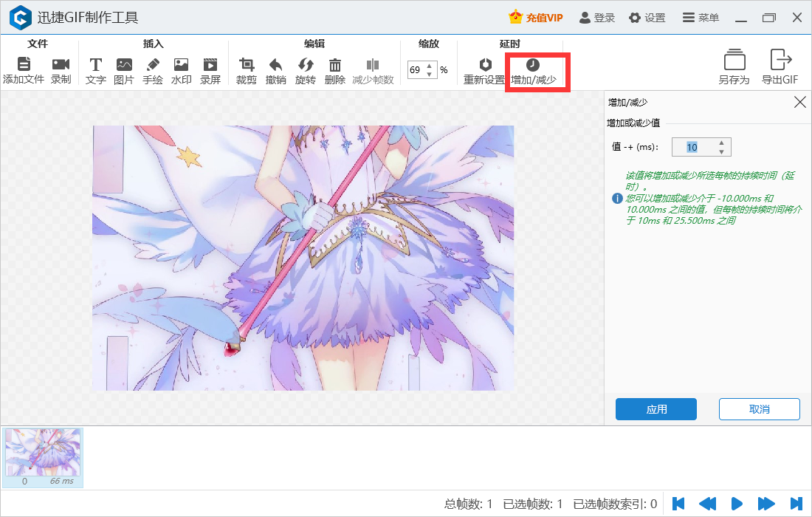Open 设置 settings

[647, 18]
